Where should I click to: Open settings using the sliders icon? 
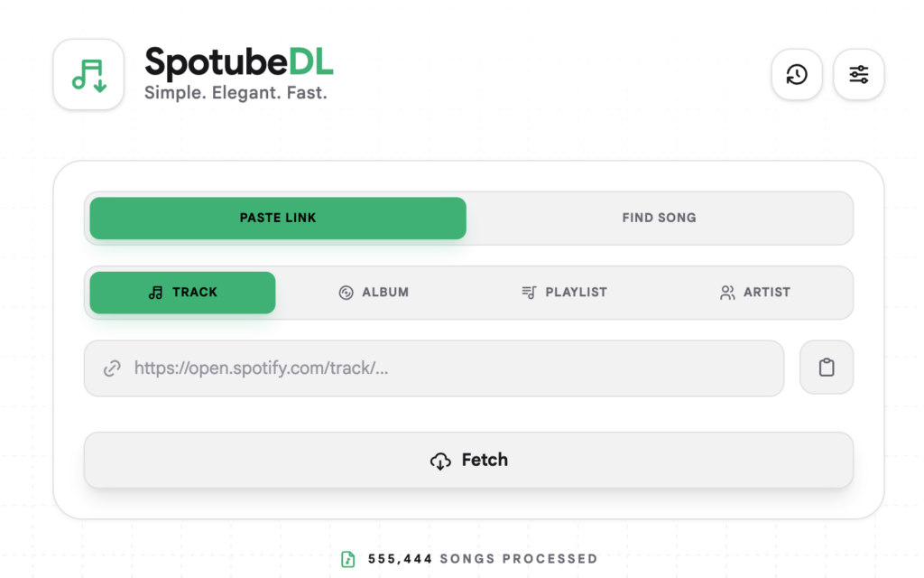pyautogui.click(x=858, y=74)
